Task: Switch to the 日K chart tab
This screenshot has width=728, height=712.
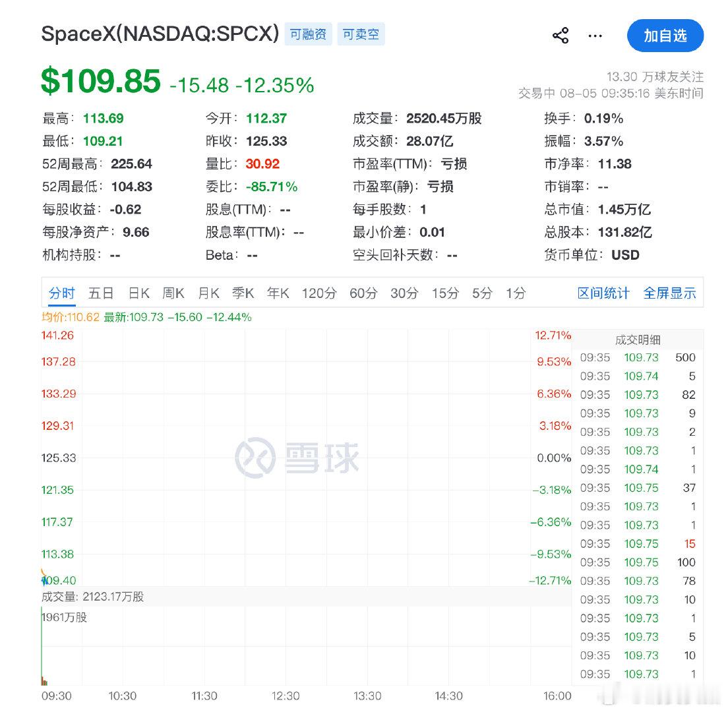Action: (139, 293)
